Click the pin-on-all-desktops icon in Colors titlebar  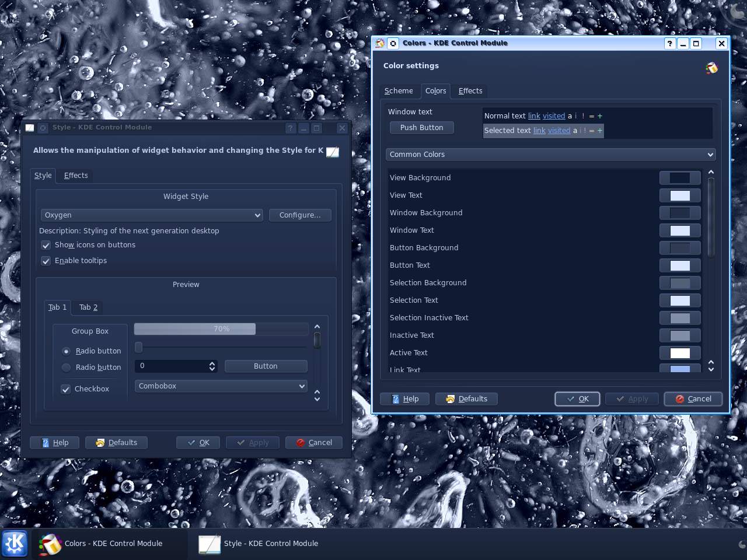pos(393,43)
